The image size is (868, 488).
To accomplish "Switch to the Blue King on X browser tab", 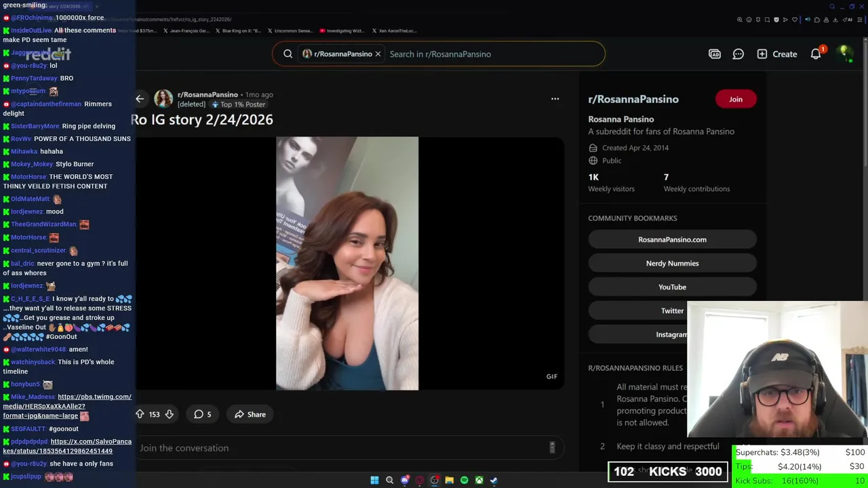I will (238, 30).
